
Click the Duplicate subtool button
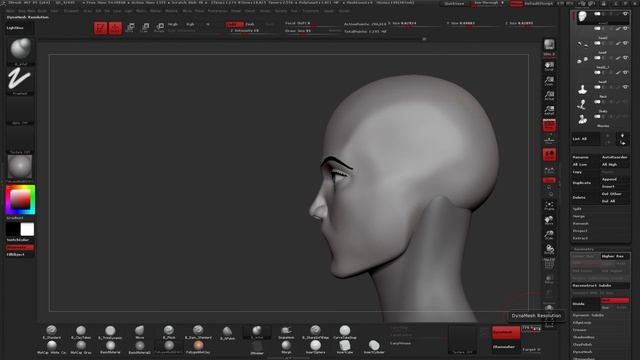[x=586, y=183]
